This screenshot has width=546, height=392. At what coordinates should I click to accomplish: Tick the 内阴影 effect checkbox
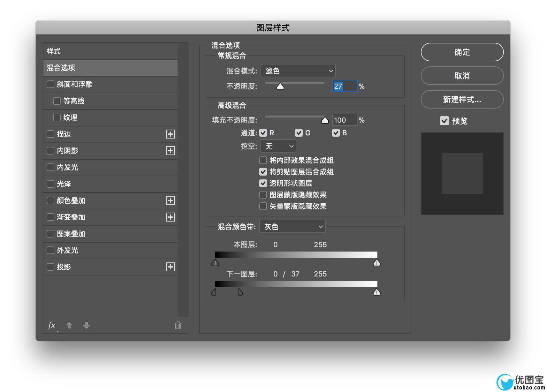50,151
